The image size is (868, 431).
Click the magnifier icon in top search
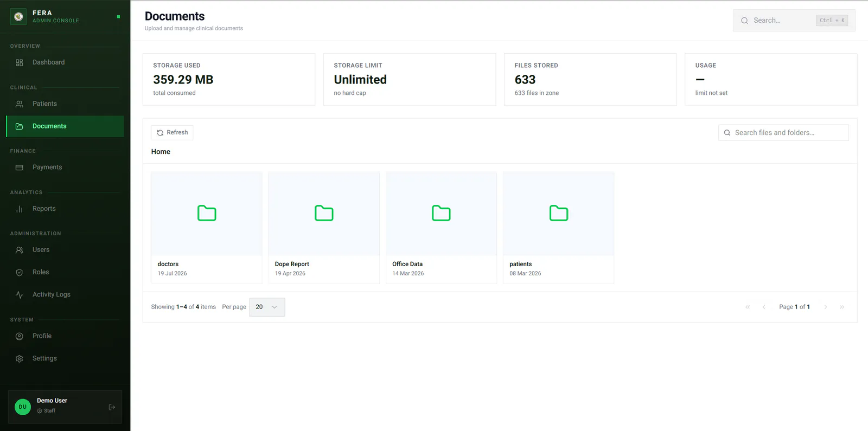(x=744, y=21)
